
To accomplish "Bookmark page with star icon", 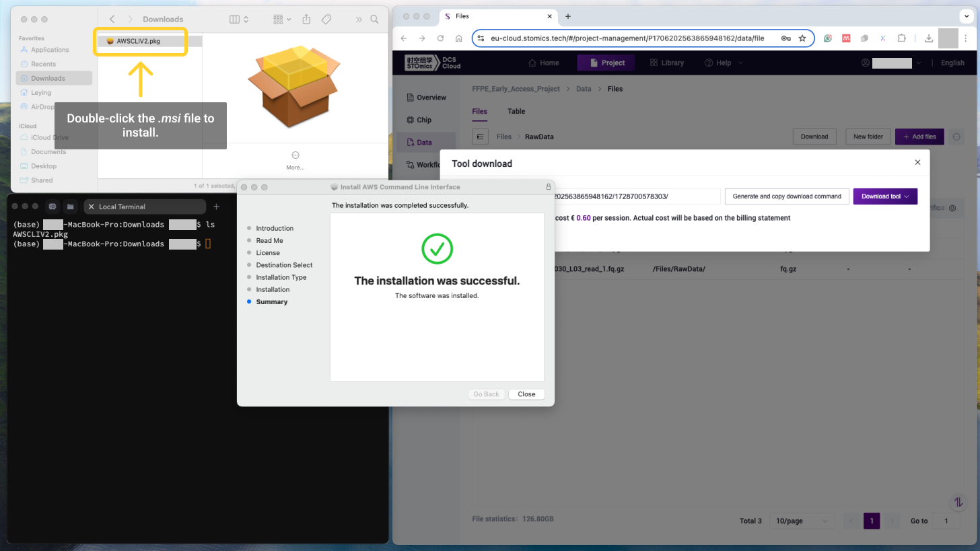I will (802, 38).
